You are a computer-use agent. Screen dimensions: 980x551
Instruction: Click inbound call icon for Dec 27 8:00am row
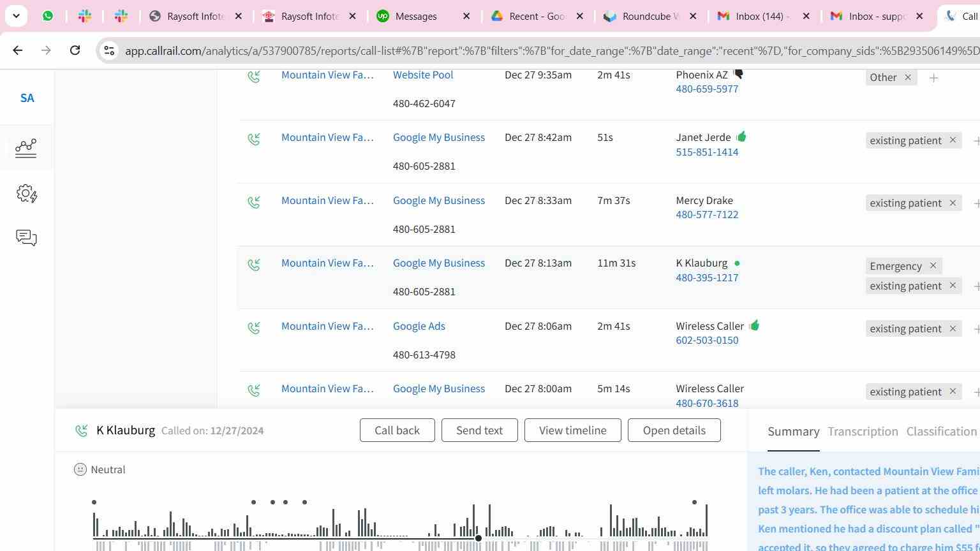point(254,390)
